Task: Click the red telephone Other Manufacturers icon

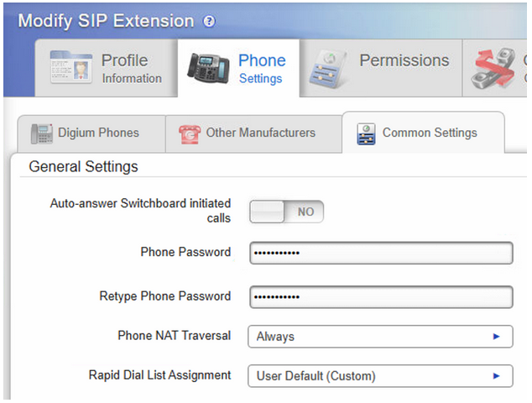Action: (x=190, y=133)
